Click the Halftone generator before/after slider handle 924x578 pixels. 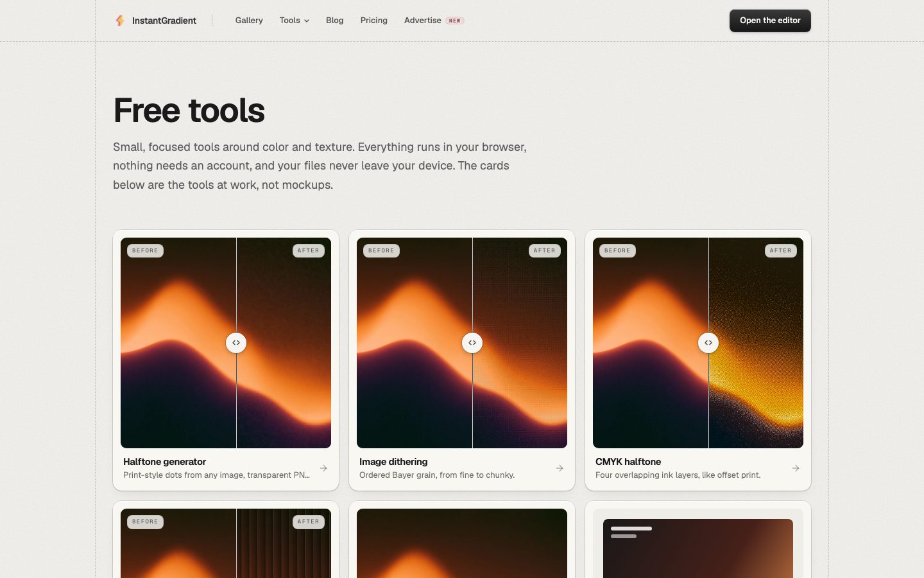[236, 343]
